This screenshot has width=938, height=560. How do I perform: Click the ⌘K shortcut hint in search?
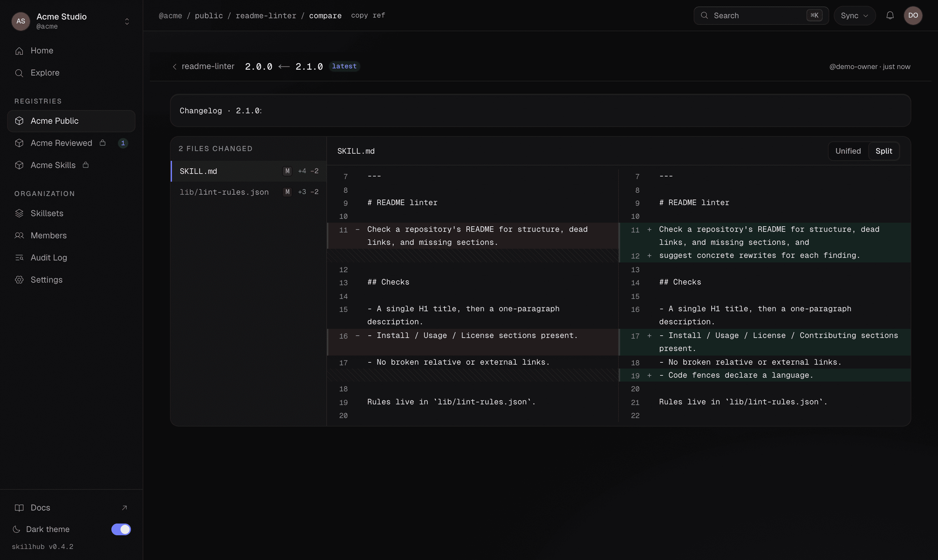pos(814,16)
